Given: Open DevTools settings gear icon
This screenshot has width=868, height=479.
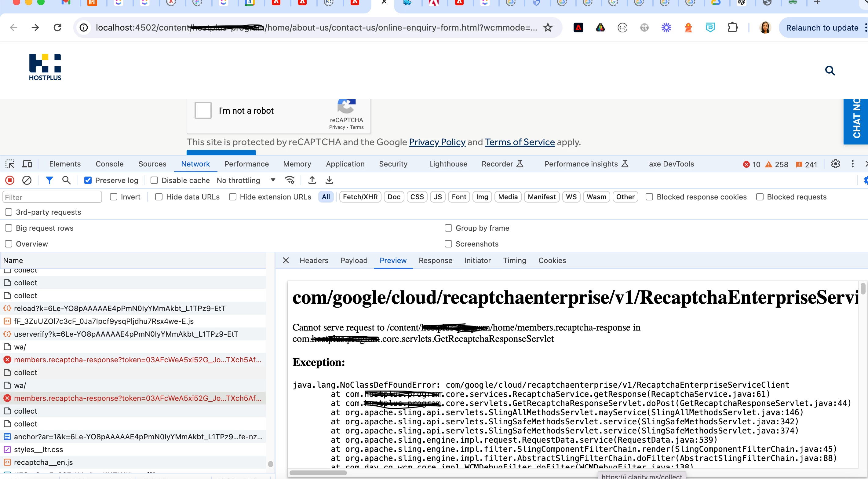Looking at the screenshot, I should 835,164.
